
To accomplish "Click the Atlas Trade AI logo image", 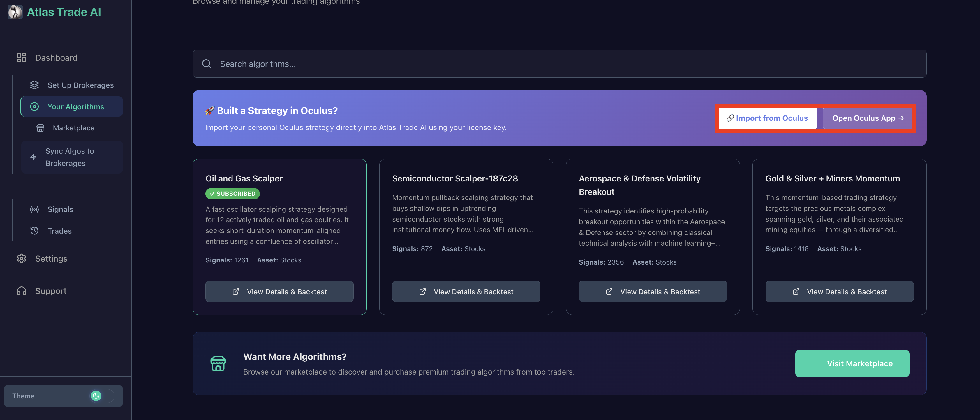I will (x=15, y=12).
